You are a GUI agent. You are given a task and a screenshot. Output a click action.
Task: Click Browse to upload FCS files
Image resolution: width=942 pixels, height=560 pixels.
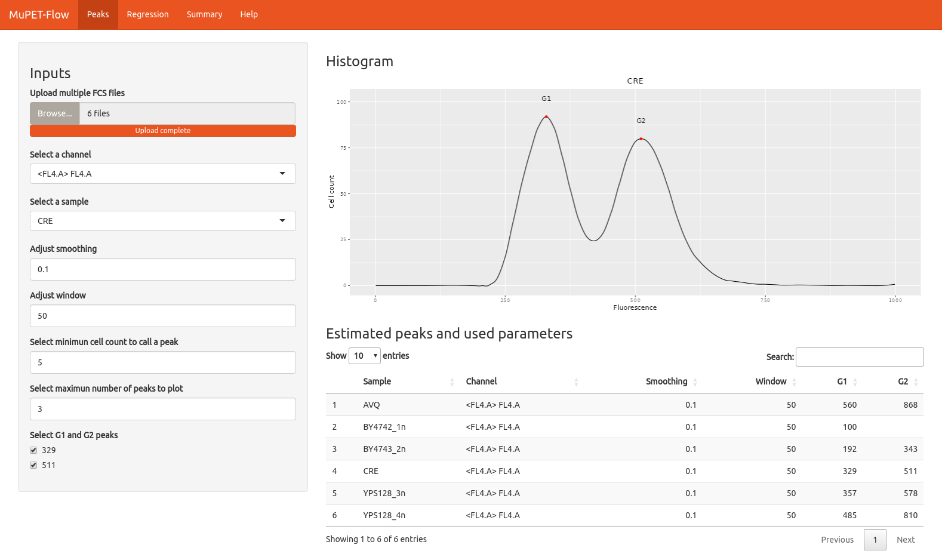coord(54,113)
